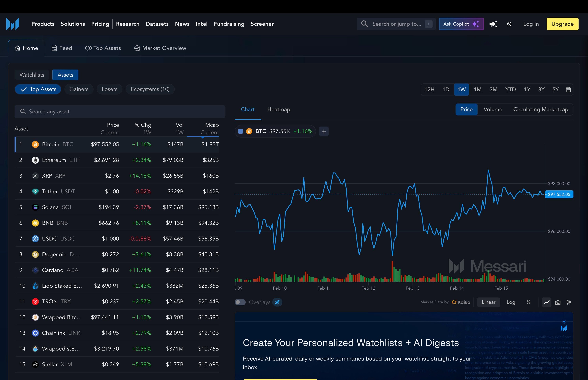
Task: Open the custom date range calendar icon
Action: point(568,89)
